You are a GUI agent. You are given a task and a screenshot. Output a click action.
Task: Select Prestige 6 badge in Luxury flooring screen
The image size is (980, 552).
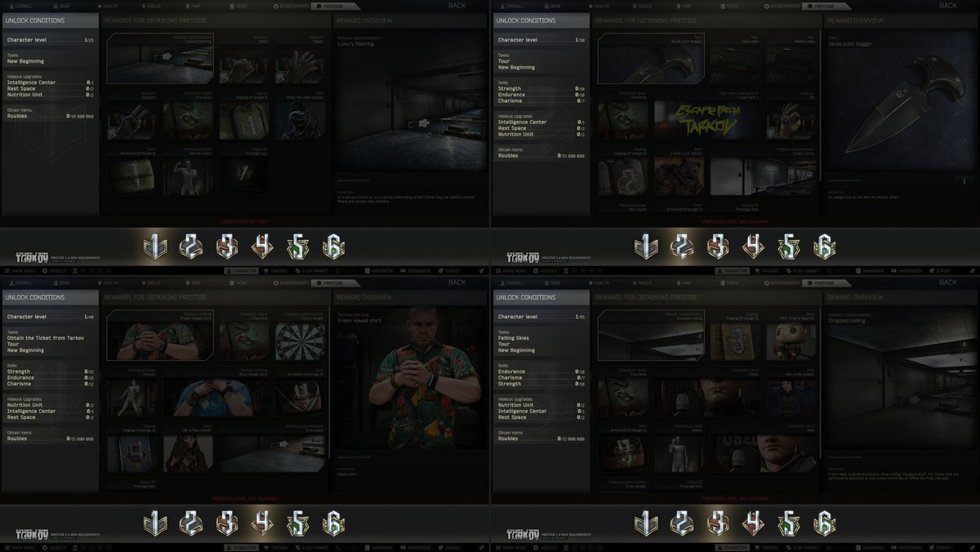(332, 245)
